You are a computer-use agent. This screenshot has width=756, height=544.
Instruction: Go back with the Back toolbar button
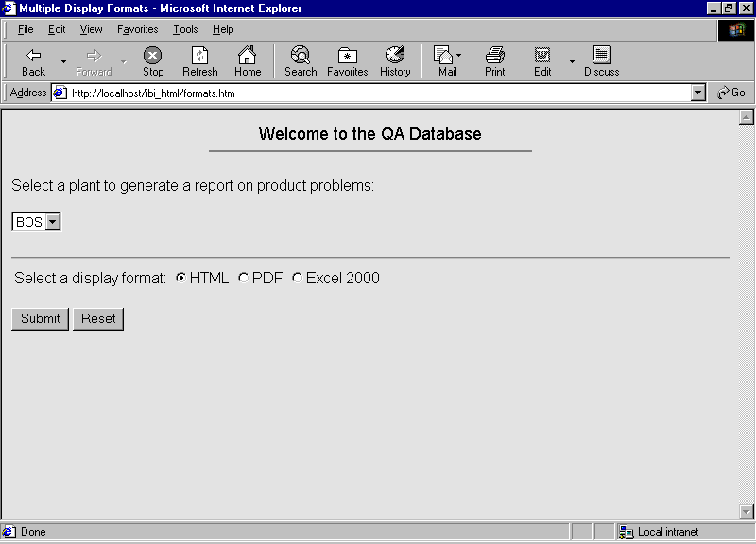click(33, 61)
